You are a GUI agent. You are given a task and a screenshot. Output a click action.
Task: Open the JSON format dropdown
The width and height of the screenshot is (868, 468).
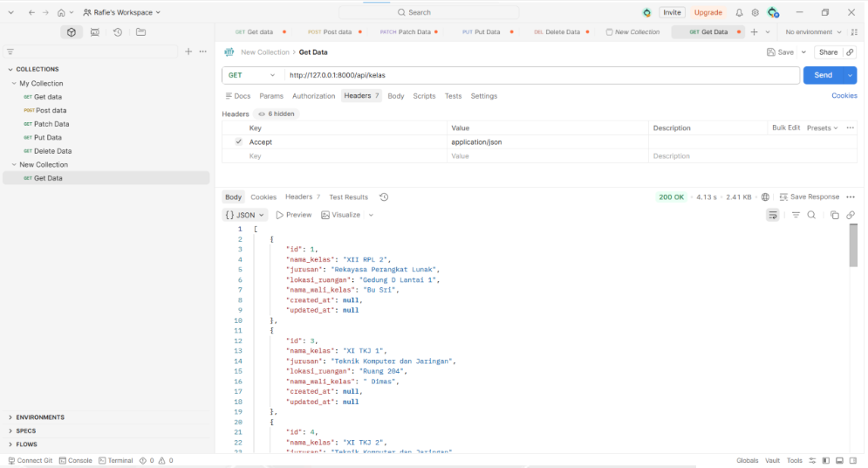point(244,215)
